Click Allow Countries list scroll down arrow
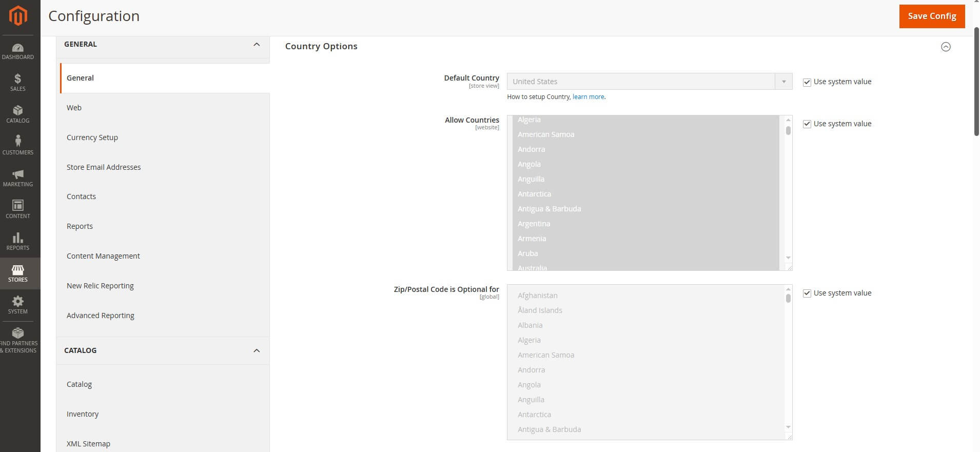Image resolution: width=980 pixels, height=452 pixels. [788, 258]
